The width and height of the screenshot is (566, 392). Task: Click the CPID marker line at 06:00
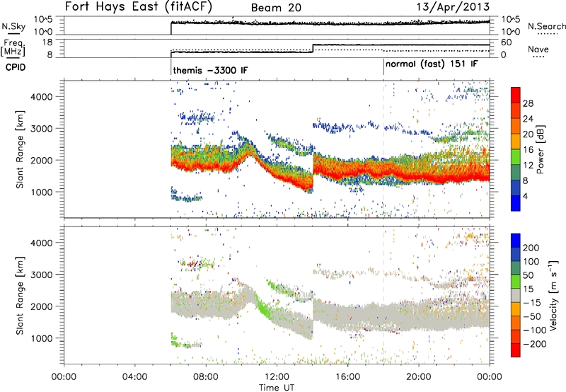coord(171,67)
